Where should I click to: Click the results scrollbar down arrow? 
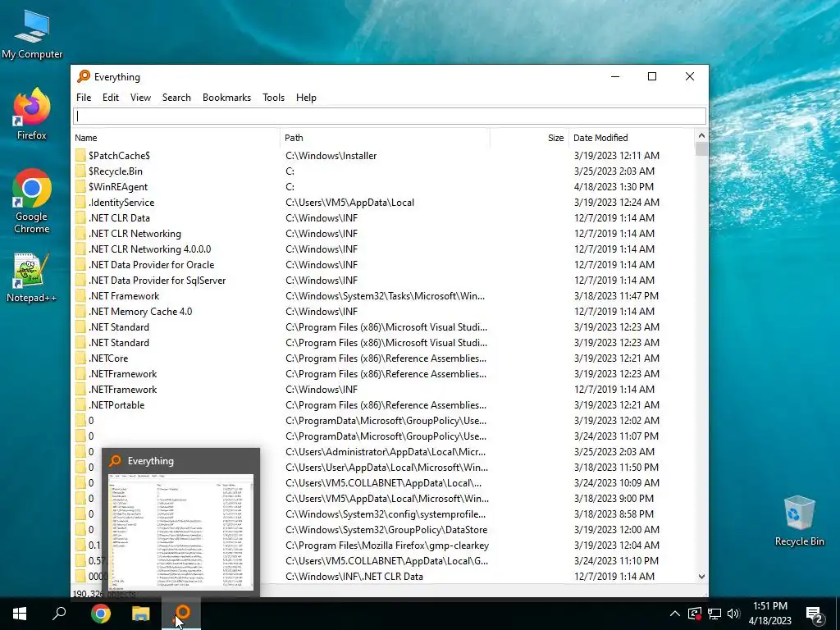point(701,577)
